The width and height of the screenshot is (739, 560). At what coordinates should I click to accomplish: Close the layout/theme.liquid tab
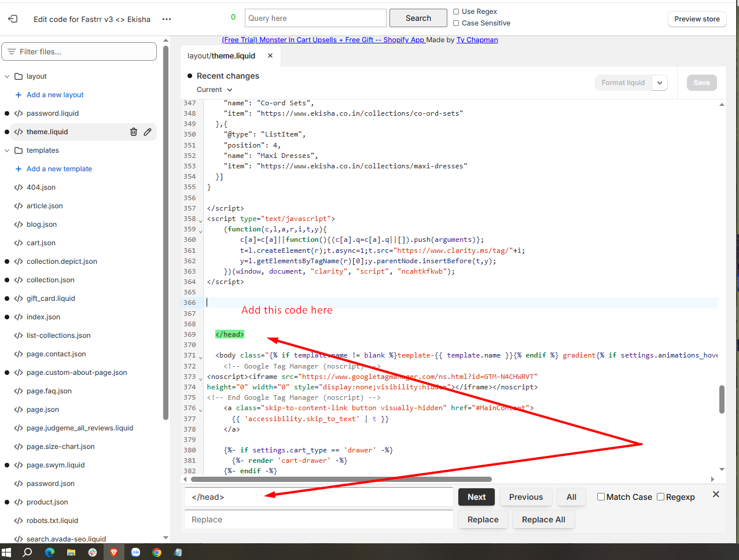pos(270,56)
